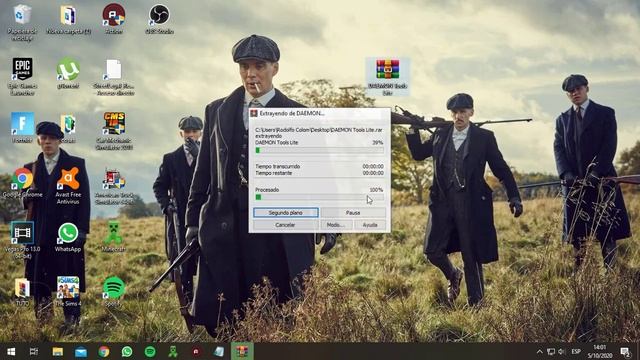
Task: Select the Spotify desktop shortcut
Action: point(114,291)
